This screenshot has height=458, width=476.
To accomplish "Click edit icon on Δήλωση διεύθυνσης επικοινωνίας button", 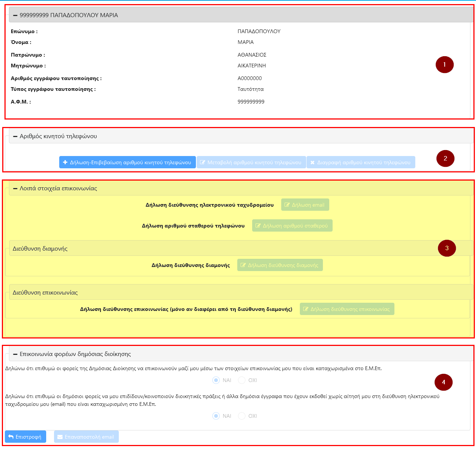I will click(x=306, y=309).
